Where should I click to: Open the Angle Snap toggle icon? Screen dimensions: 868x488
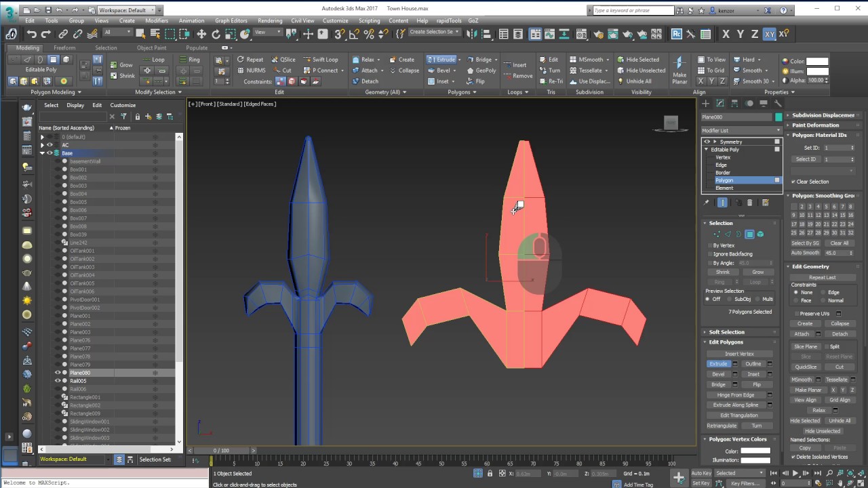click(355, 34)
